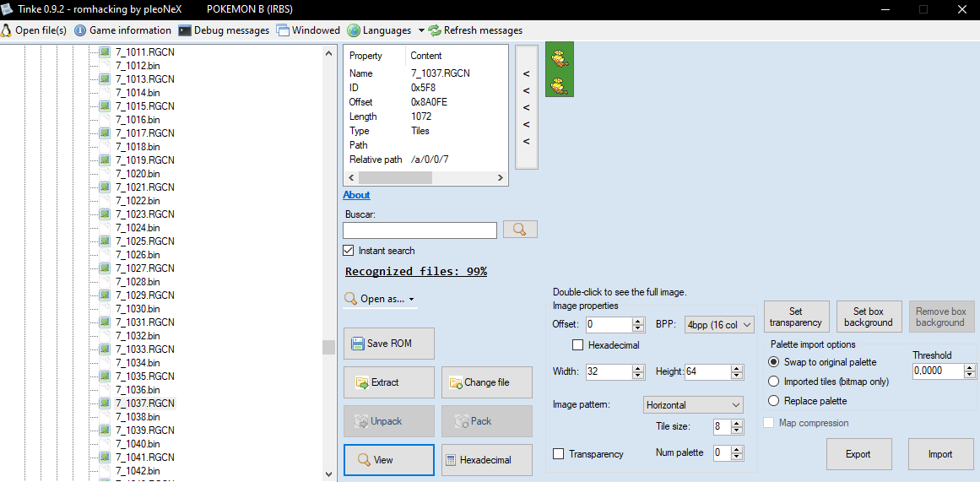Expand the Image pattern Horizontal dropdown
The height and width of the screenshot is (482, 980).
pyautogui.click(x=693, y=405)
